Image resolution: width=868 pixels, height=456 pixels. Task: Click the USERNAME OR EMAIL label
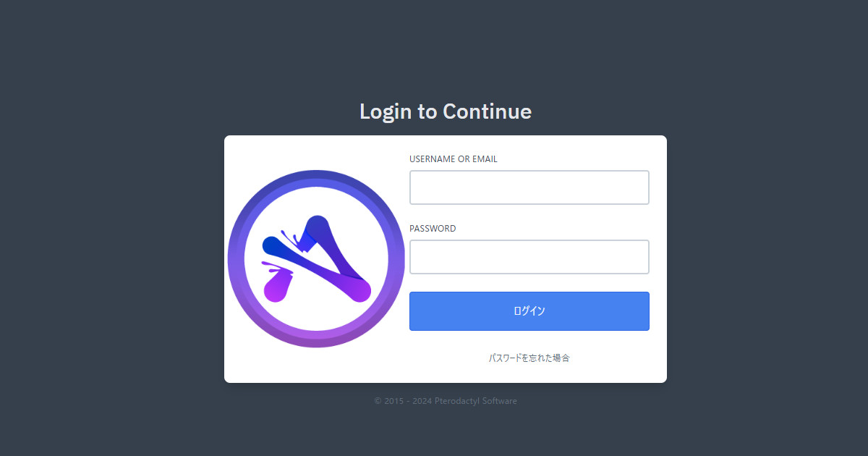[x=454, y=159]
